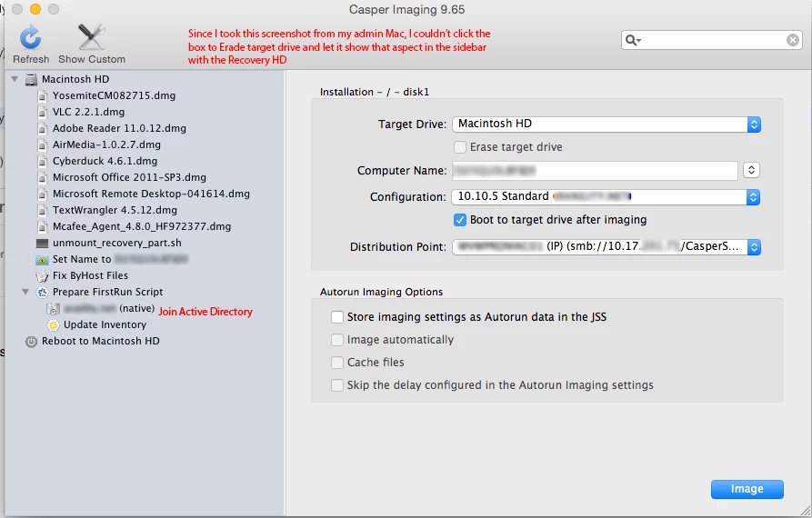Screen dimensions: 812x518
Task: Click the Computer Name stepper arrows
Action: coord(751,170)
